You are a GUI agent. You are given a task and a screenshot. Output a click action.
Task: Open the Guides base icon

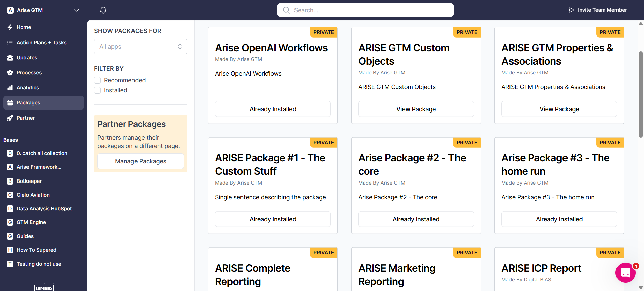click(x=10, y=236)
